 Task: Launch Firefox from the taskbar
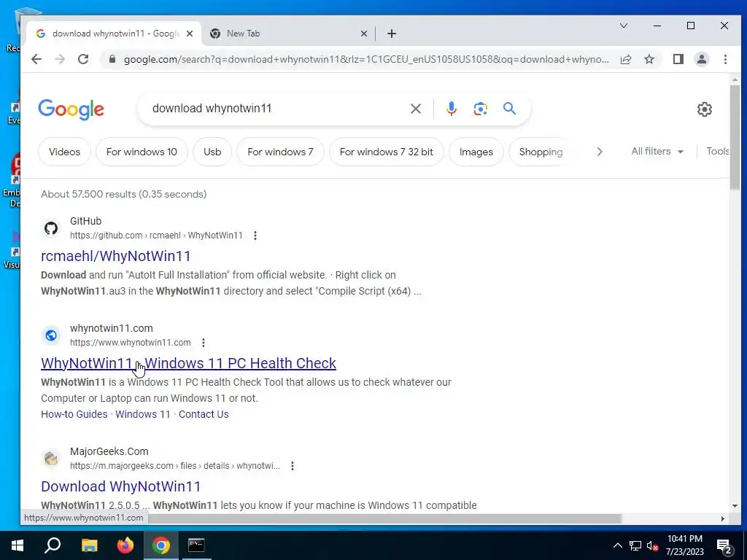pyautogui.click(x=125, y=545)
